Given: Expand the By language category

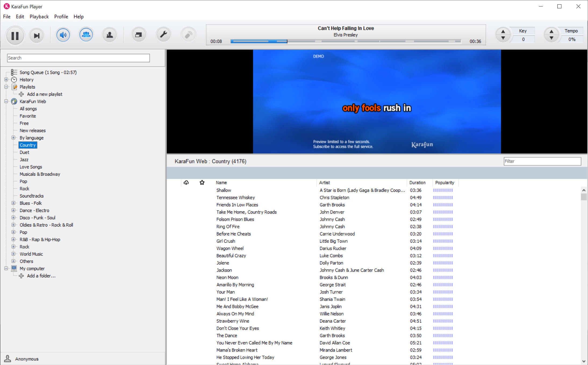Looking at the screenshot, I should 13,138.
